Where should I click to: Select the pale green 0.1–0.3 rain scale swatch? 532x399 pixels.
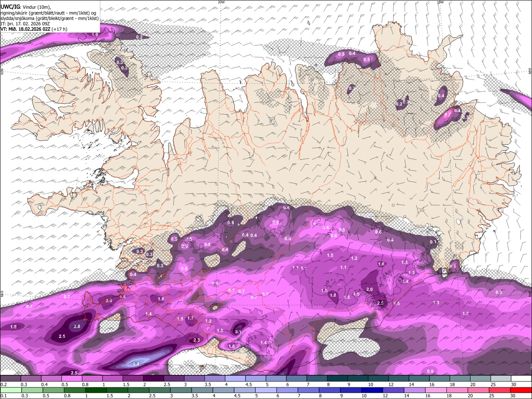point(10,390)
